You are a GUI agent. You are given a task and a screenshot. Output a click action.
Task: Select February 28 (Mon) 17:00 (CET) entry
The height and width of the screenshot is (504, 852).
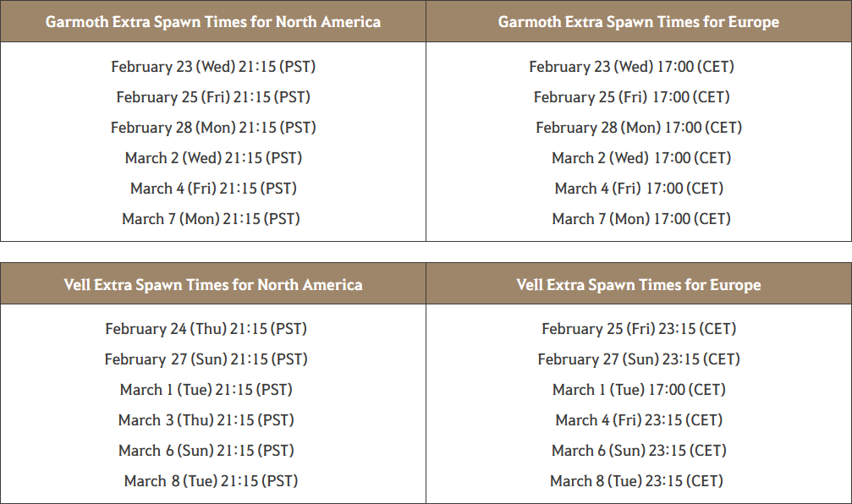pos(639,128)
